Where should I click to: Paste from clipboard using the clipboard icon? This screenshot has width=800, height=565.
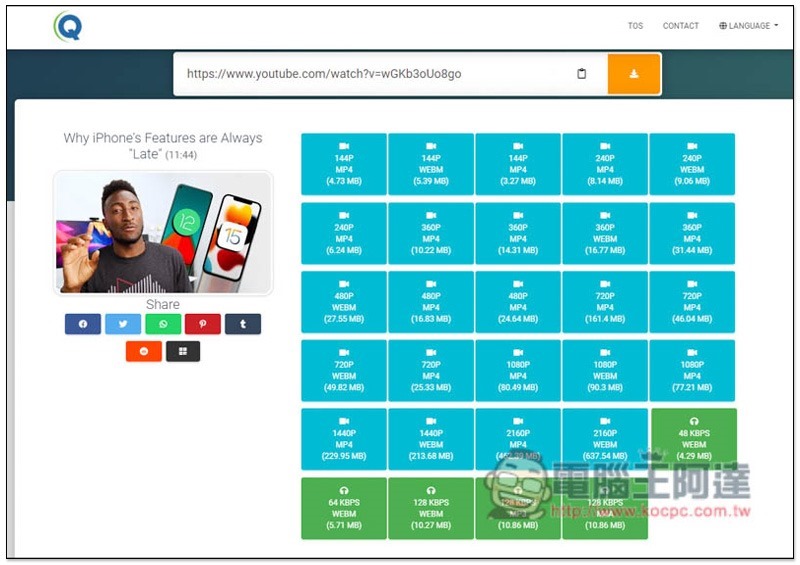click(581, 73)
